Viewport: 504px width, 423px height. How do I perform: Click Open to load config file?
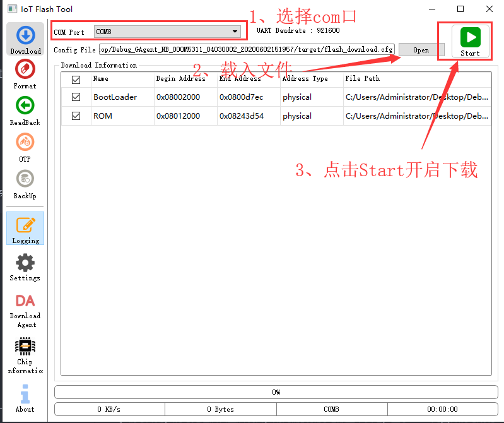click(x=421, y=50)
